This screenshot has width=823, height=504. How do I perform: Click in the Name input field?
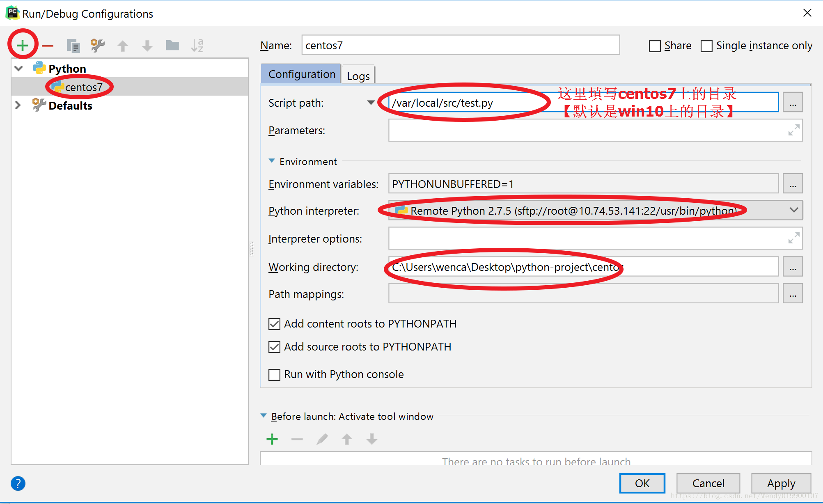[460, 45]
